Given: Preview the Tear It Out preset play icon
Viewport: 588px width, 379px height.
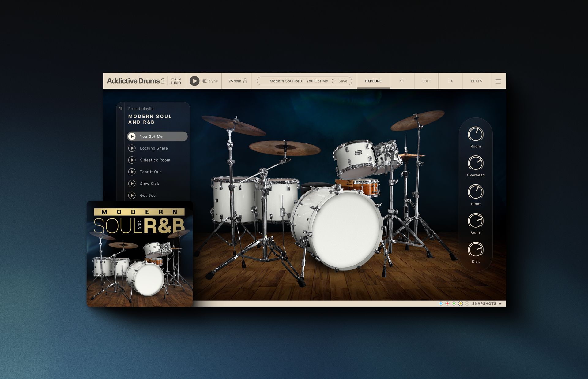Looking at the screenshot, I should [x=132, y=172].
